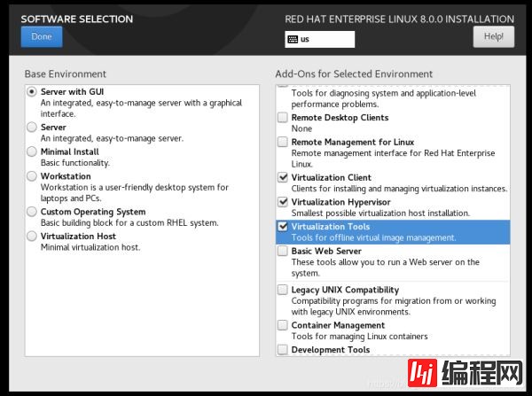This screenshot has height=396, width=532.
Task: Click the Done button
Action: tap(41, 36)
